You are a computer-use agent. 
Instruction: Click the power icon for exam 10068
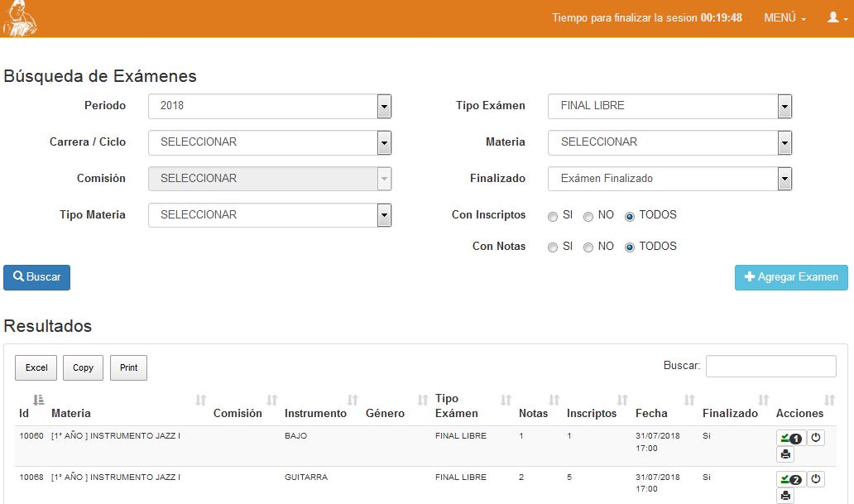point(816,479)
